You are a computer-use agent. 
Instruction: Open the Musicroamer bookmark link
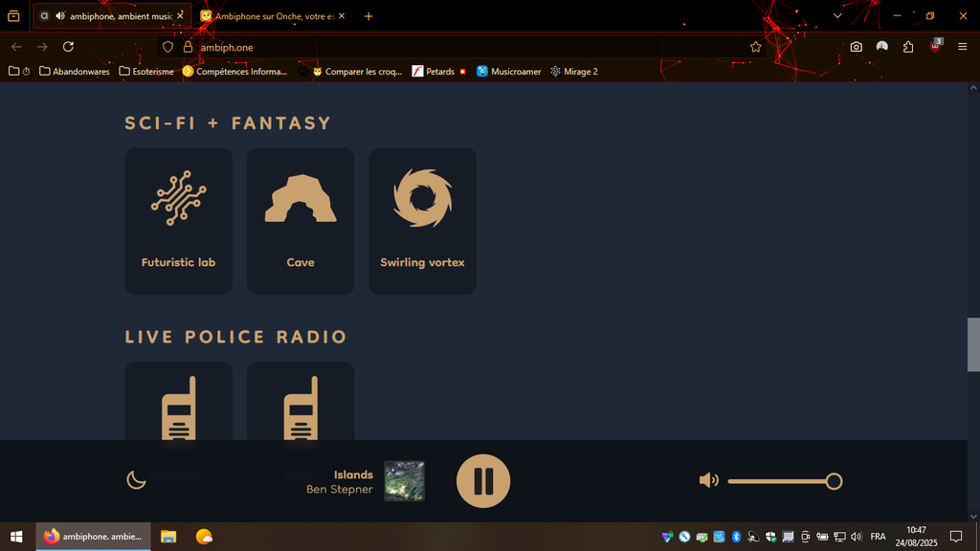pos(509,72)
